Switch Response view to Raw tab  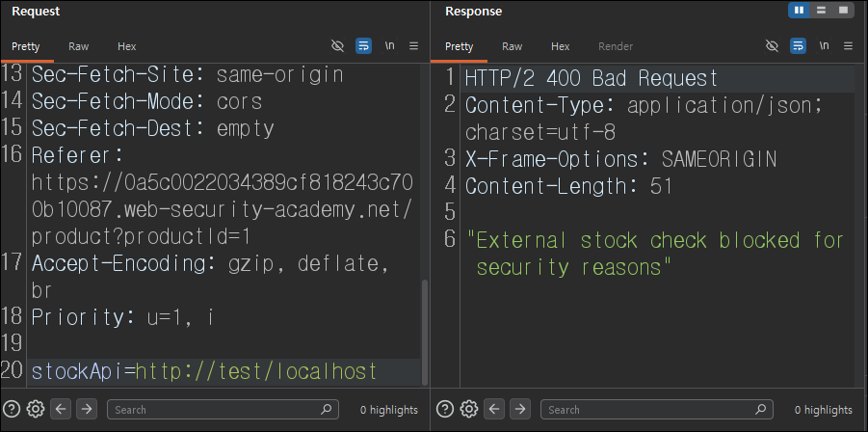point(513,46)
